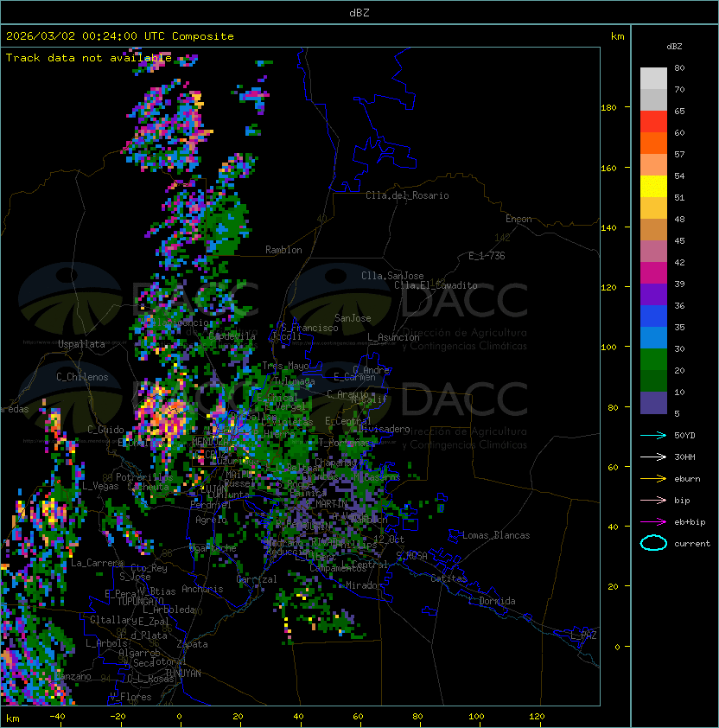Click the '180' tick on vertical km axis
Image resolution: width=719 pixels, height=728 pixels.
pyautogui.click(x=608, y=108)
